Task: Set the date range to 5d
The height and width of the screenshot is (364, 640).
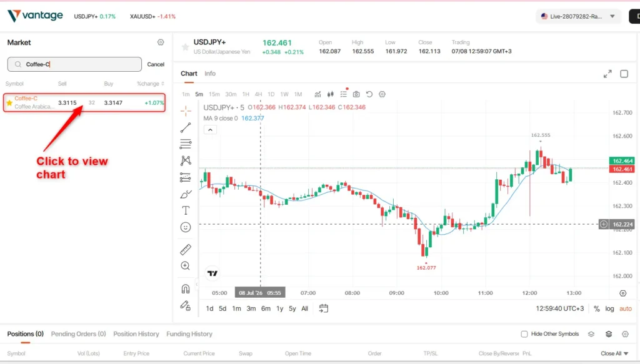Action: 222,308
